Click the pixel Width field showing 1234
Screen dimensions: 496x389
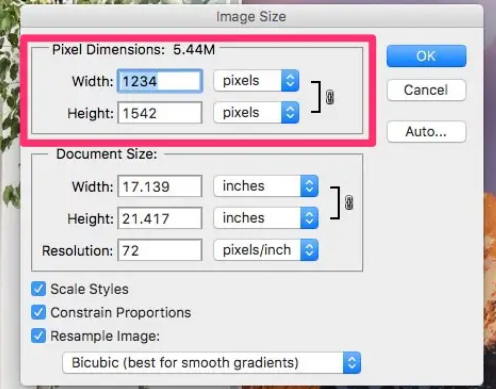tap(160, 81)
